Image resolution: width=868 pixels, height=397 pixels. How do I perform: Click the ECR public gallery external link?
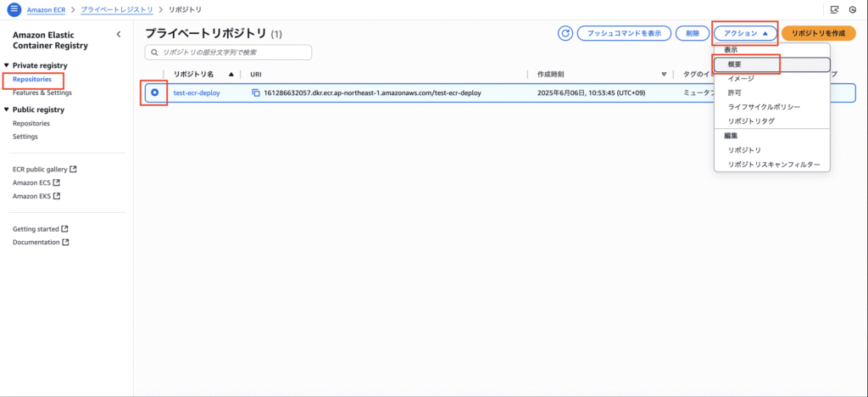44,169
